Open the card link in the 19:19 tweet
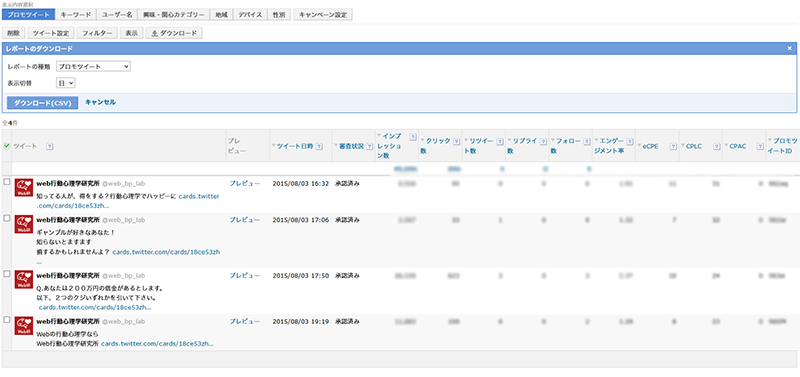Image resolution: width=800 pixels, height=377 pixels. click(157, 344)
